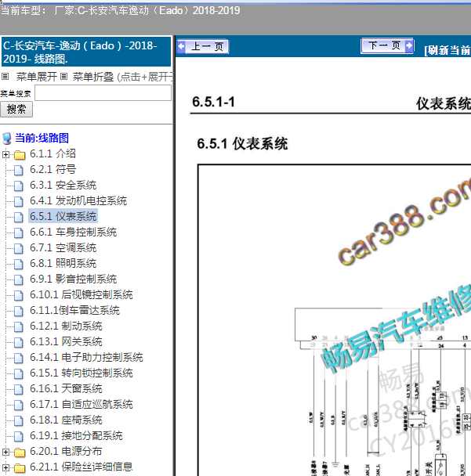Click the 菜单折叠 link

click(93, 77)
